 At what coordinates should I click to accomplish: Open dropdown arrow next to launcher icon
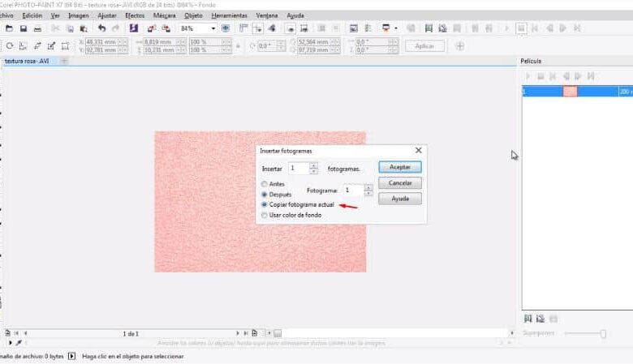(396, 28)
